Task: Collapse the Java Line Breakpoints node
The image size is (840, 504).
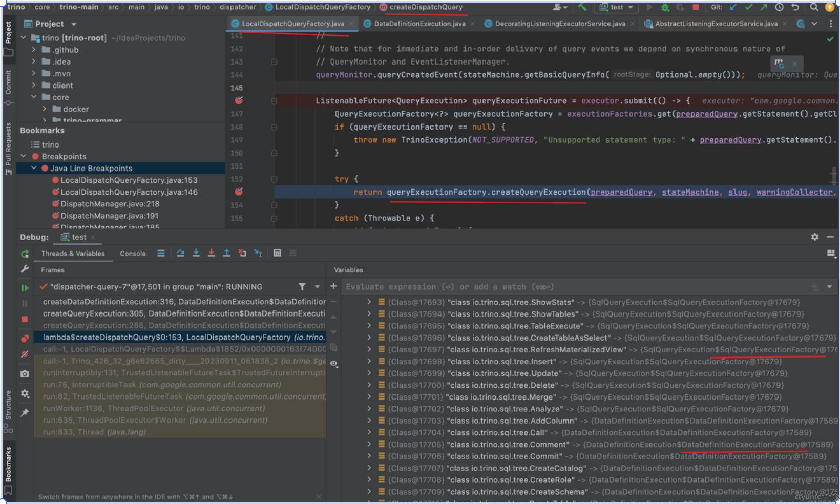Action: [34, 168]
